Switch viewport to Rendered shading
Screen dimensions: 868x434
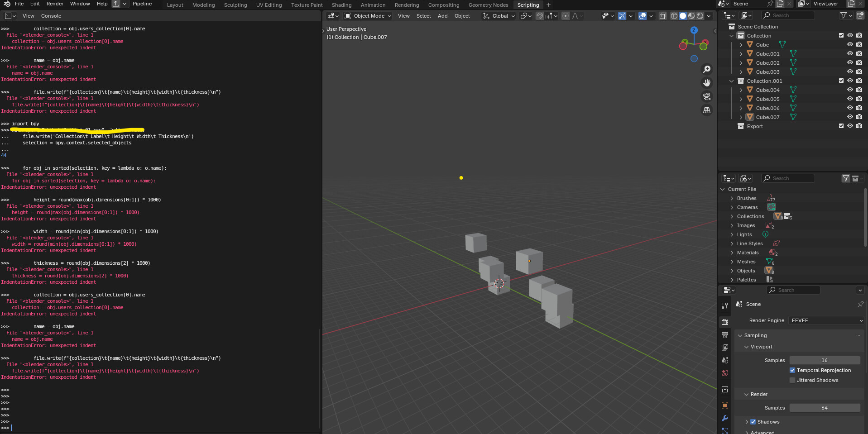click(700, 16)
